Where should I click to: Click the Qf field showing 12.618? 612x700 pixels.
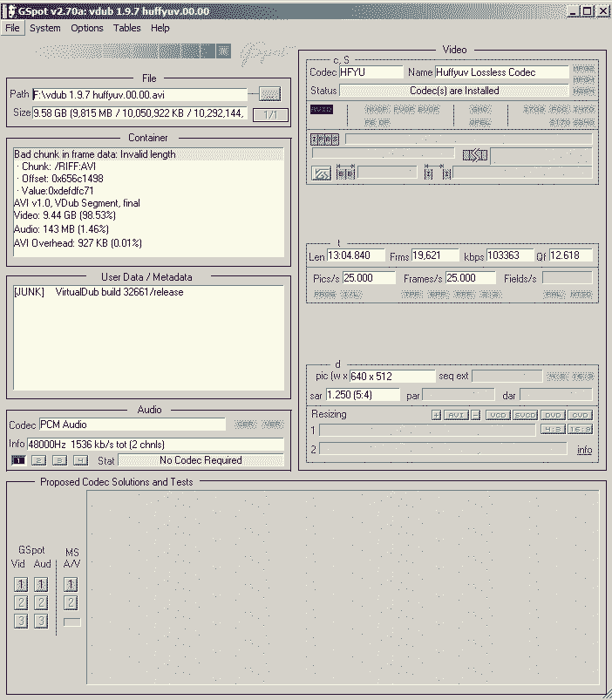[570, 255]
